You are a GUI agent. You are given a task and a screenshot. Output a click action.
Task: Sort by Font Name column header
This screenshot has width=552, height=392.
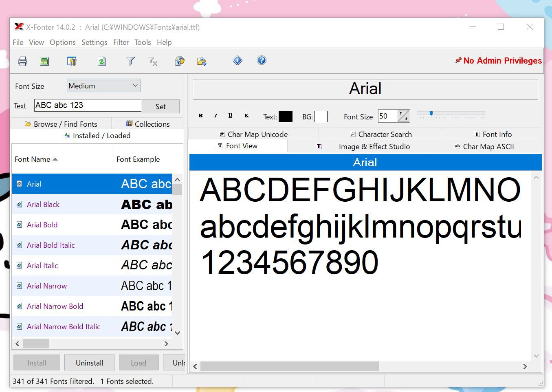[x=63, y=159]
